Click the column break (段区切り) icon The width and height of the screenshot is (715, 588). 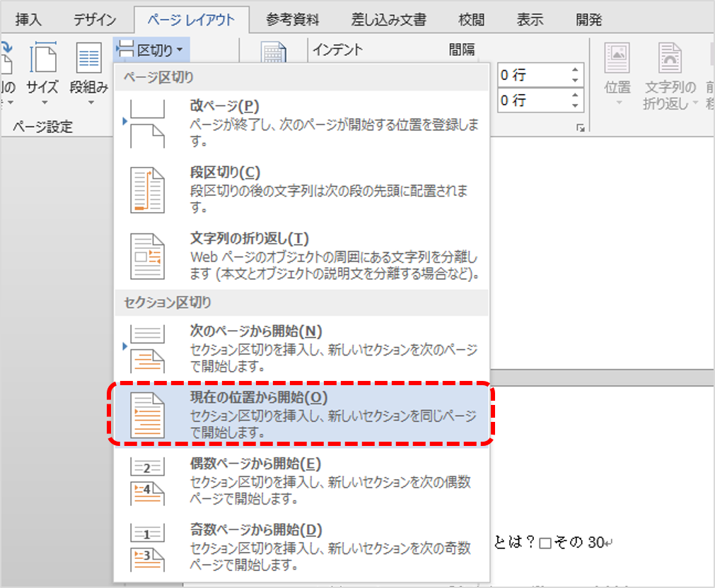[x=147, y=190]
